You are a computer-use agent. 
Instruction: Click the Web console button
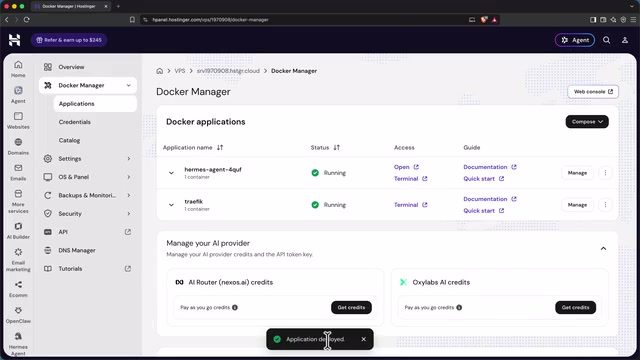coord(593,92)
